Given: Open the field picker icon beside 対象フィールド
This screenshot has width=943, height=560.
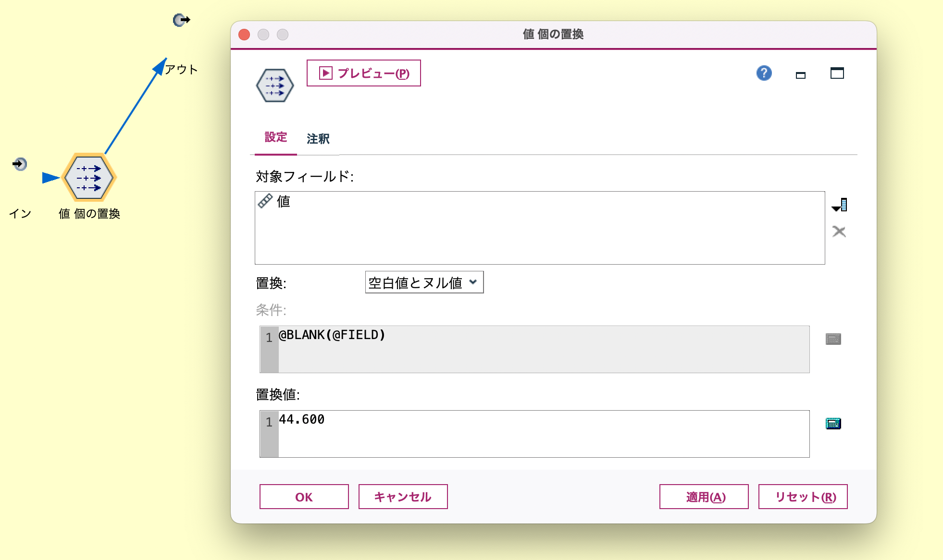Looking at the screenshot, I should (839, 204).
